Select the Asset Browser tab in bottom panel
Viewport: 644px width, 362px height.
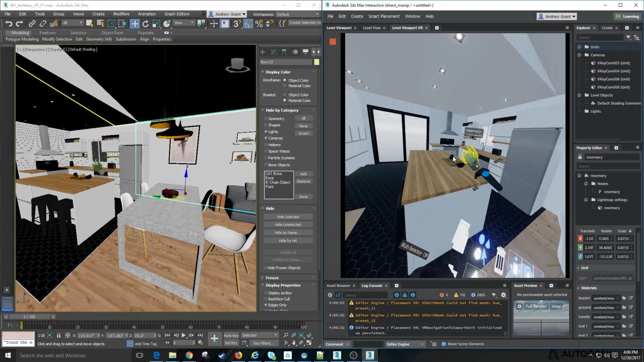338,286
